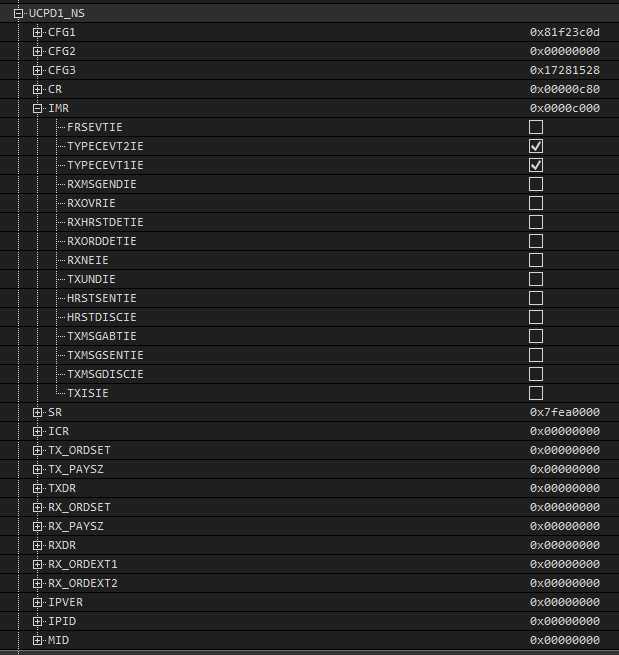Check the HRSTSENTIE checkbox

point(536,298)
